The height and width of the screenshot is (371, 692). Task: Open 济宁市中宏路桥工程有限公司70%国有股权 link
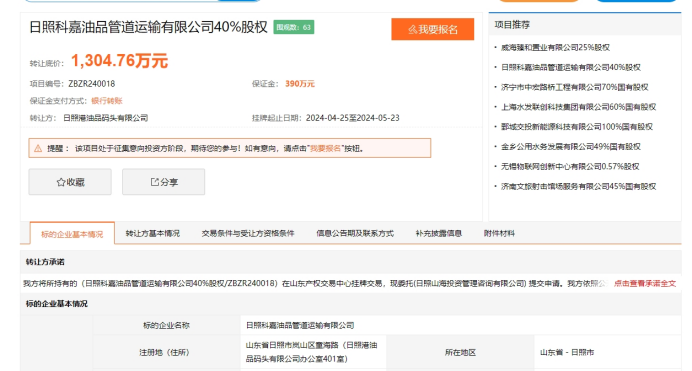(575, 87)
